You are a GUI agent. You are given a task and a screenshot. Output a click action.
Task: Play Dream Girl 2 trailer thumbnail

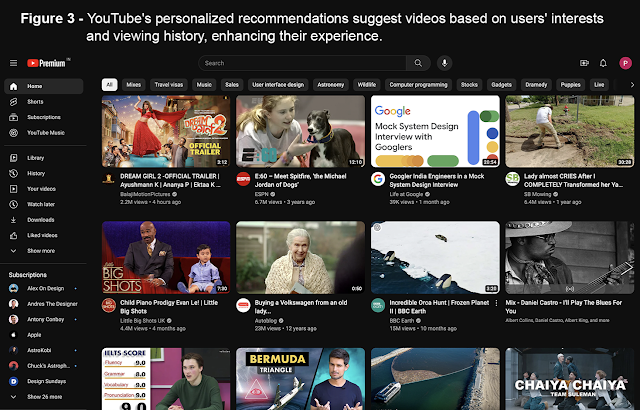pyautogui.click(x=166, y=131)
